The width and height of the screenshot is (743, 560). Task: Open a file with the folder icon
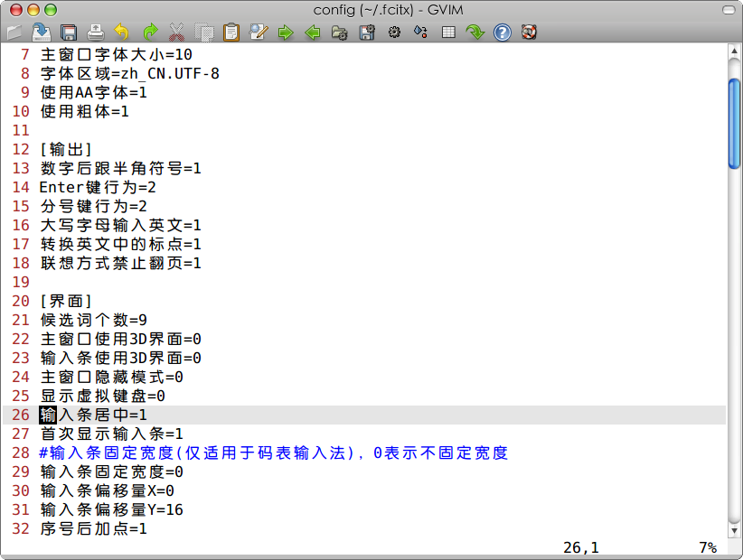14,33
